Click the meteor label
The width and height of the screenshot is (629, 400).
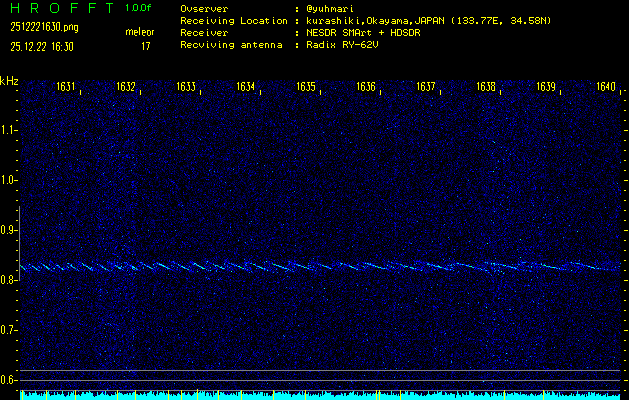click(139, 32)
